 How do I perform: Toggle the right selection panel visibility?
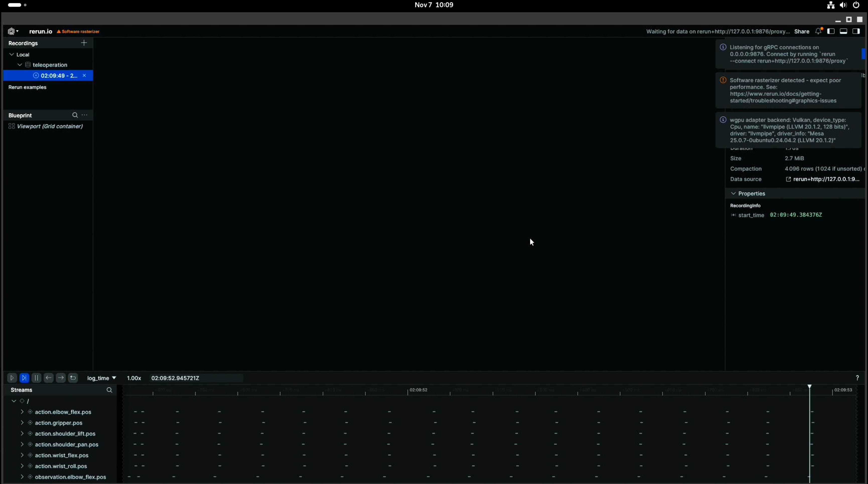coord(856,31)
